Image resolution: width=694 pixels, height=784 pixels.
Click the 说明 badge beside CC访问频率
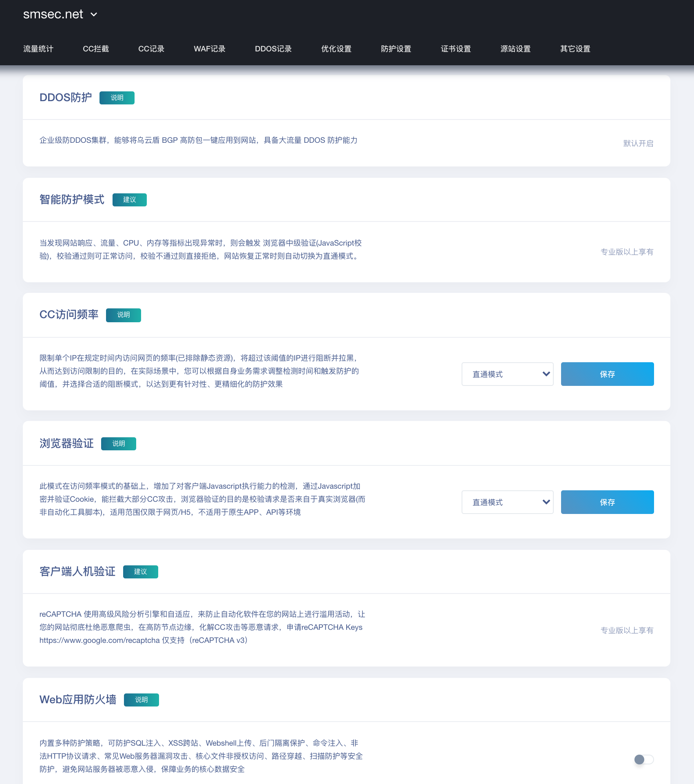(124, 315)
